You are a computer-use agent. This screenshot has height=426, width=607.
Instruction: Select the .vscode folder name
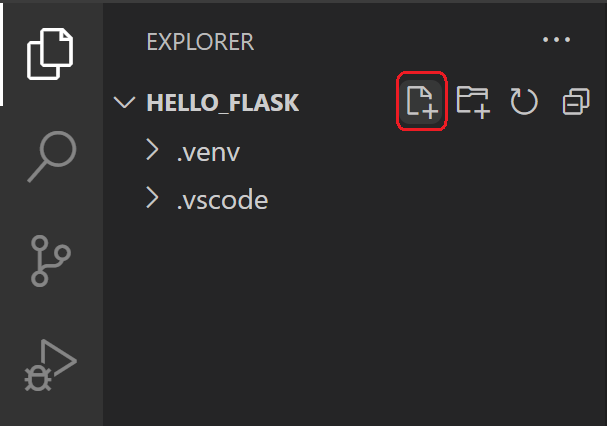[x=222, y=200]
